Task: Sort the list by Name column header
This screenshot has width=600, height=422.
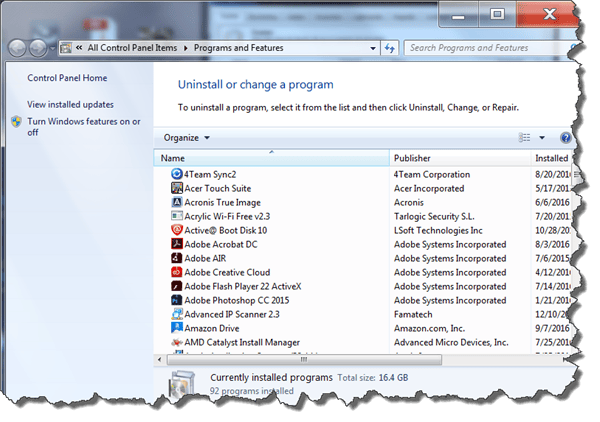Action: [x=173, y=158]
